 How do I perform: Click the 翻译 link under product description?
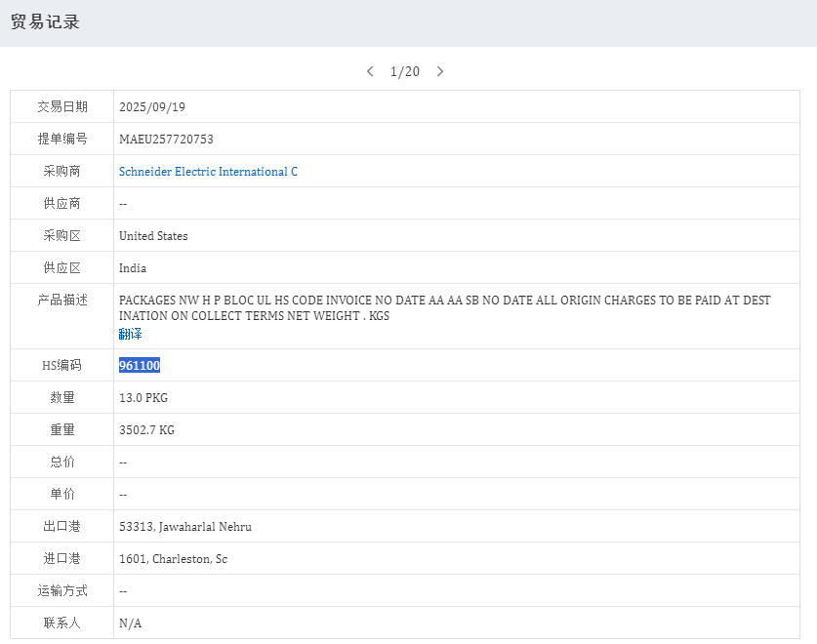[130, 334]
